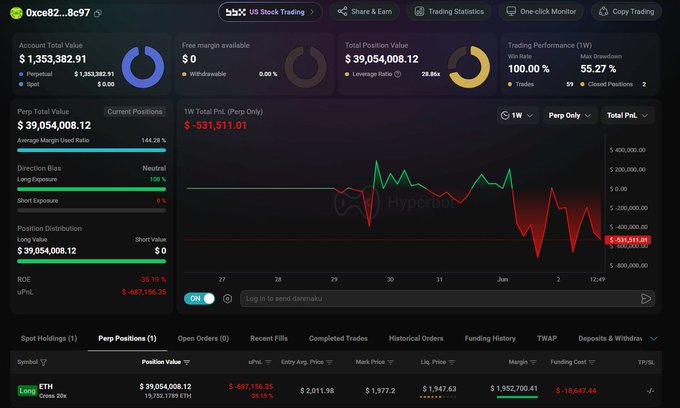Image resolution: width=680 pixels, height=408 pixels.
Task: Click the US Stock Trading button
Action: click(270, 12)
